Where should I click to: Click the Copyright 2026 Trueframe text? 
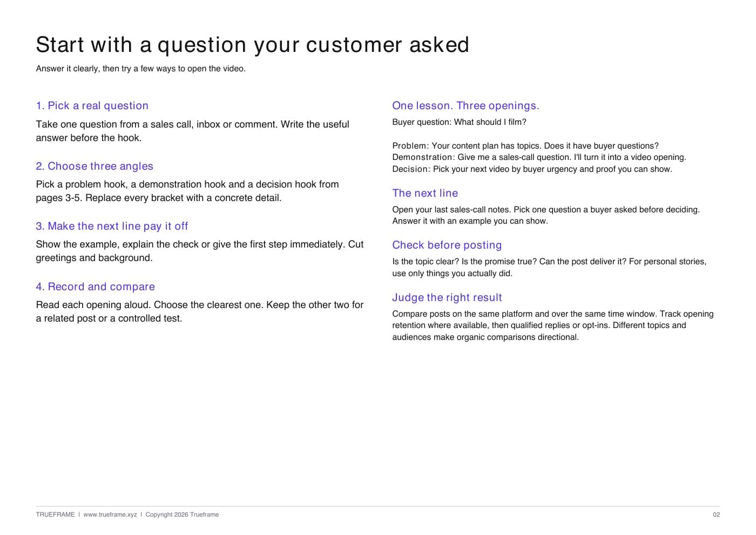pyautogui.click(x=182, y=514)
